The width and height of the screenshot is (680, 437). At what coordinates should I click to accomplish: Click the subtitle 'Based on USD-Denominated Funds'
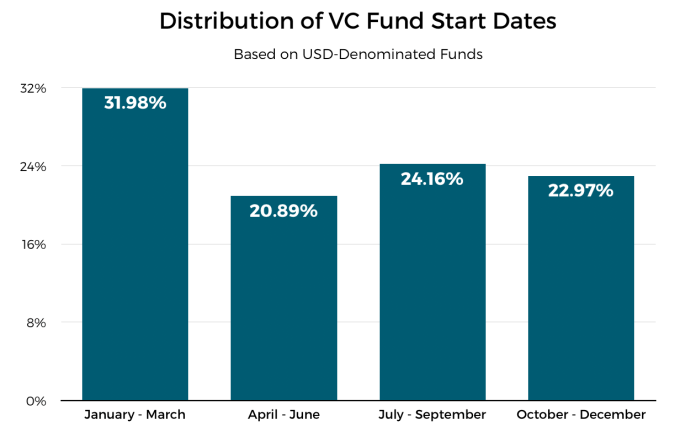358,54
